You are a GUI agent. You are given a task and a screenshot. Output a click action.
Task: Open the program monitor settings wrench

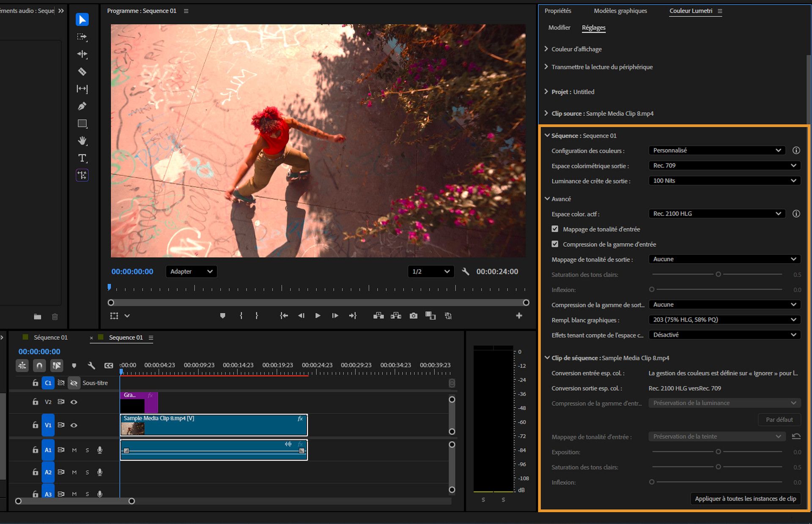(x=466, y=271)
